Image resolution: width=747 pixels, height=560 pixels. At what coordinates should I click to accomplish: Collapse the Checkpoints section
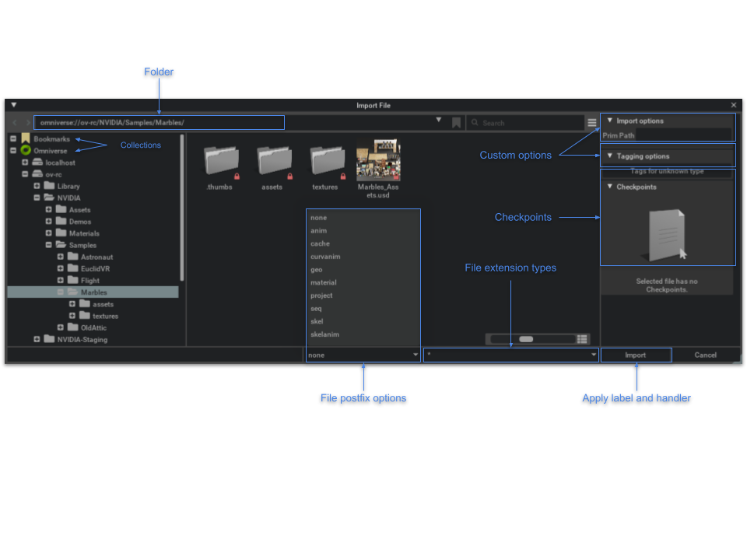coord(610,187)
